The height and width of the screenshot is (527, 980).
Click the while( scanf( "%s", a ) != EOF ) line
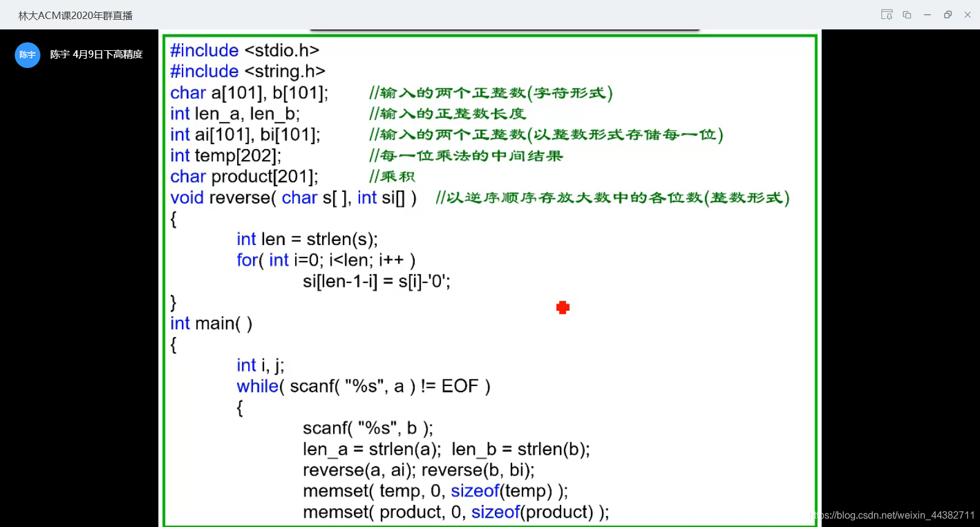[364, 387]
